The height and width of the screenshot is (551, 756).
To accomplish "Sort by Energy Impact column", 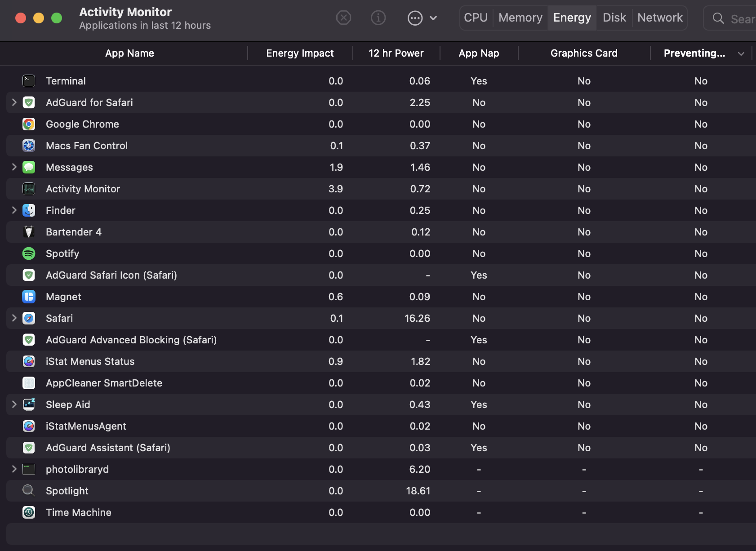I will click(300, 53).
